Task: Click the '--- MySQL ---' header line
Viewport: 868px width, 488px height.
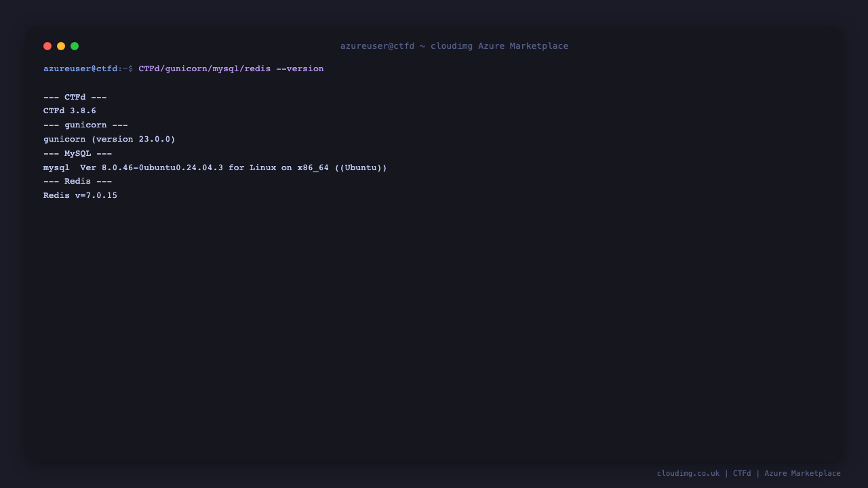Action: click(x=78, y=154)
